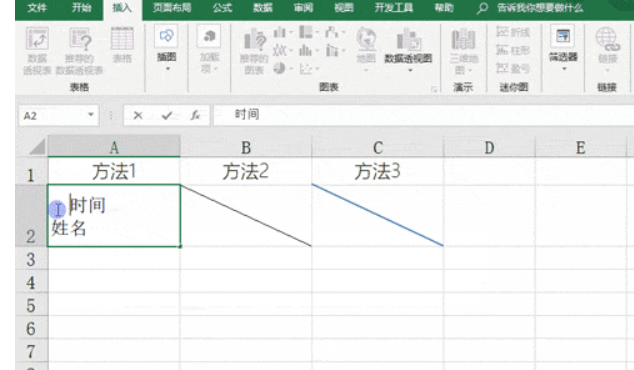Expand the Name Box dropdown arrow
Screen dimensions: 634x370
91,115
